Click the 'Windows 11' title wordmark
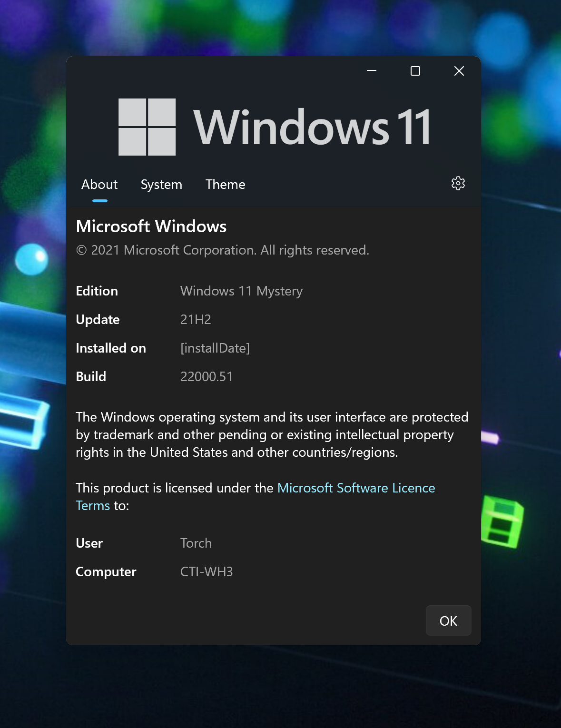The image size is (561, 728). point(312,127)
